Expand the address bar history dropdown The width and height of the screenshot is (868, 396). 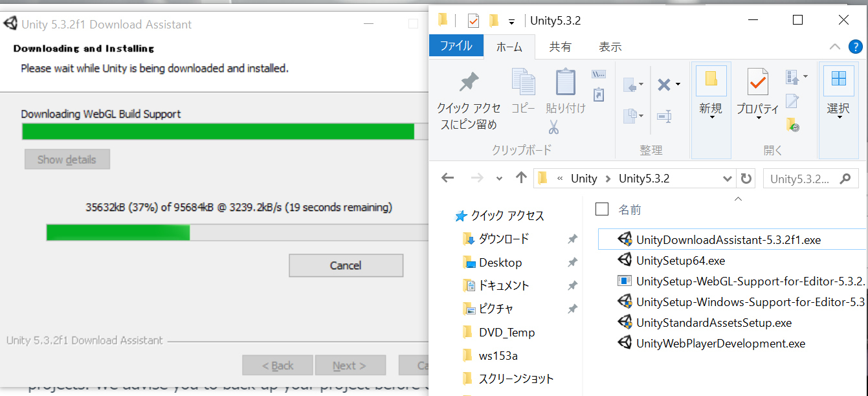pos(727,179)
